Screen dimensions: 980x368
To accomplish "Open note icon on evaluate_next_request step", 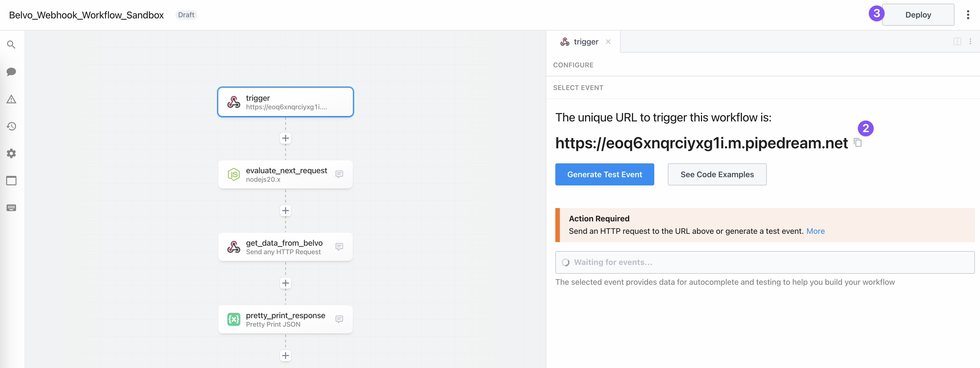I will click(339, 174).
